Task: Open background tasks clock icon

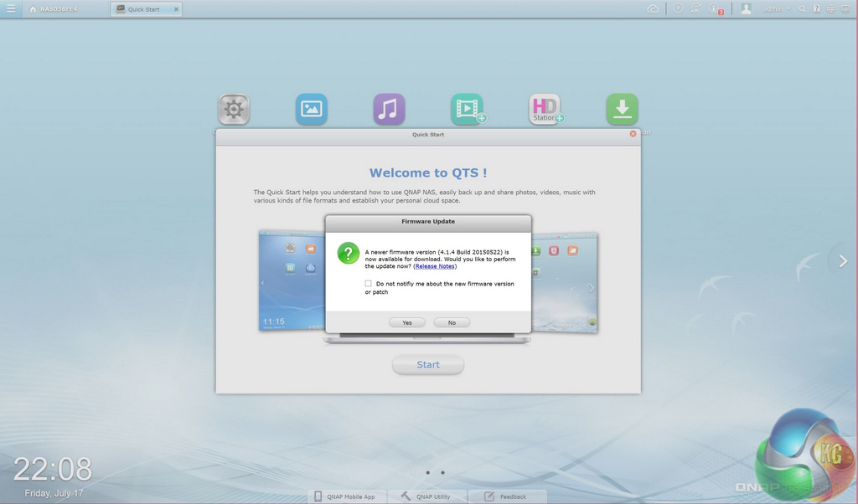Action: (x=678, y=8)
